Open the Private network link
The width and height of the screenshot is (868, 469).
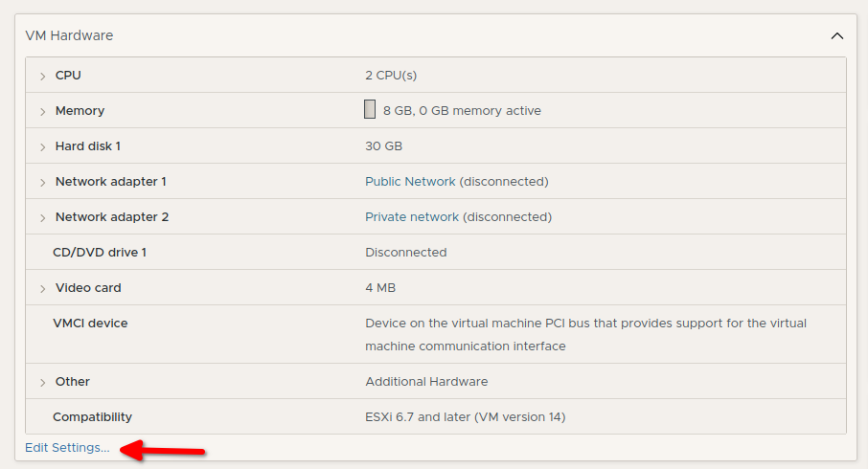(x=412, y=217)
